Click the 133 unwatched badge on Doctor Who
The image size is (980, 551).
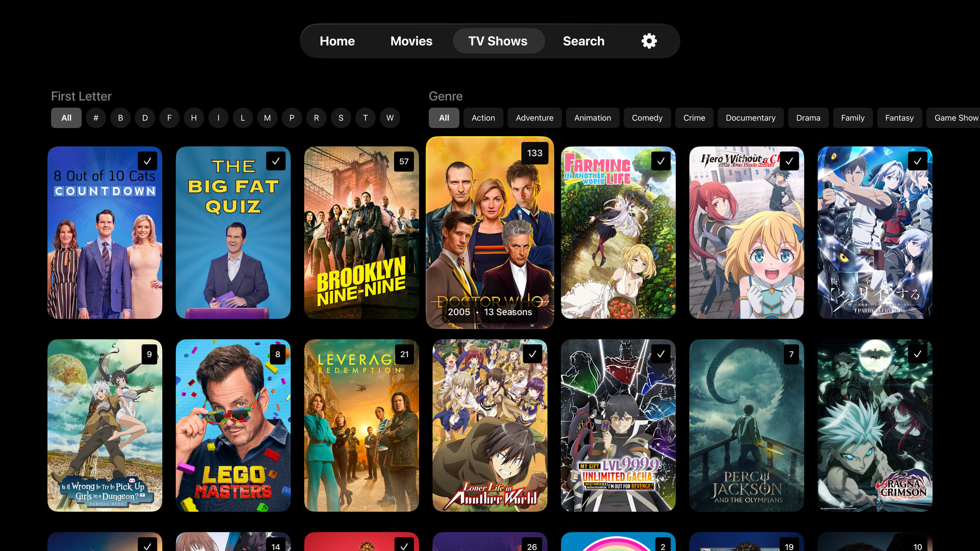[534, 153]
